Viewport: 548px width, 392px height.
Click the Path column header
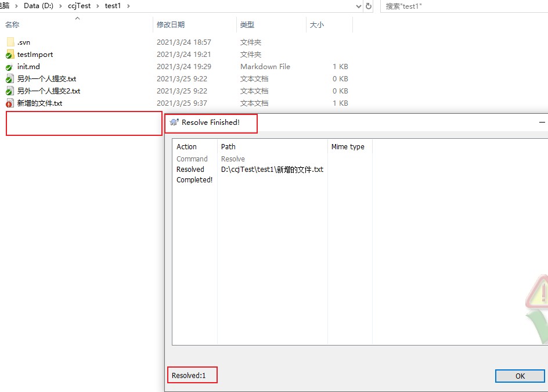pyautogui.click(x=228, y=147)
